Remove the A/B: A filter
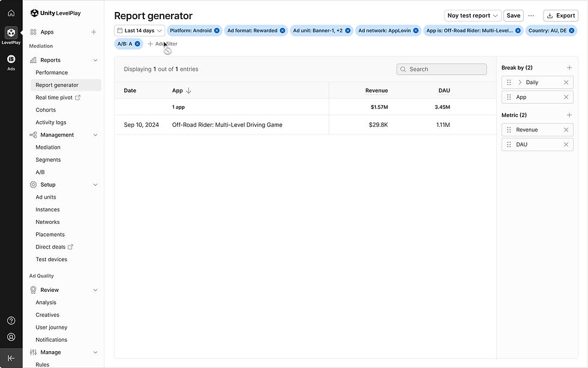Viewport: 588px width, 368px height. click(x=137, y=44)
